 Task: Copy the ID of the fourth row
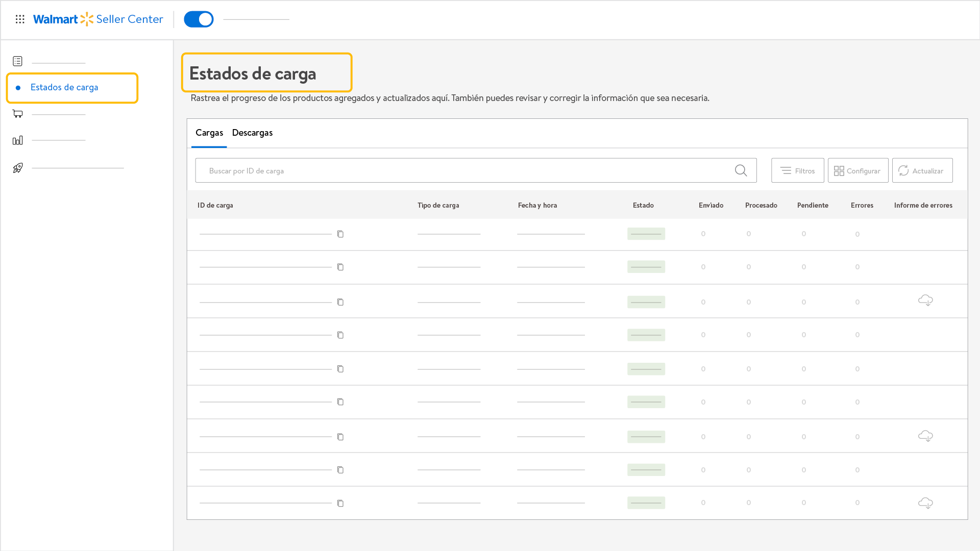click(340, 335)
